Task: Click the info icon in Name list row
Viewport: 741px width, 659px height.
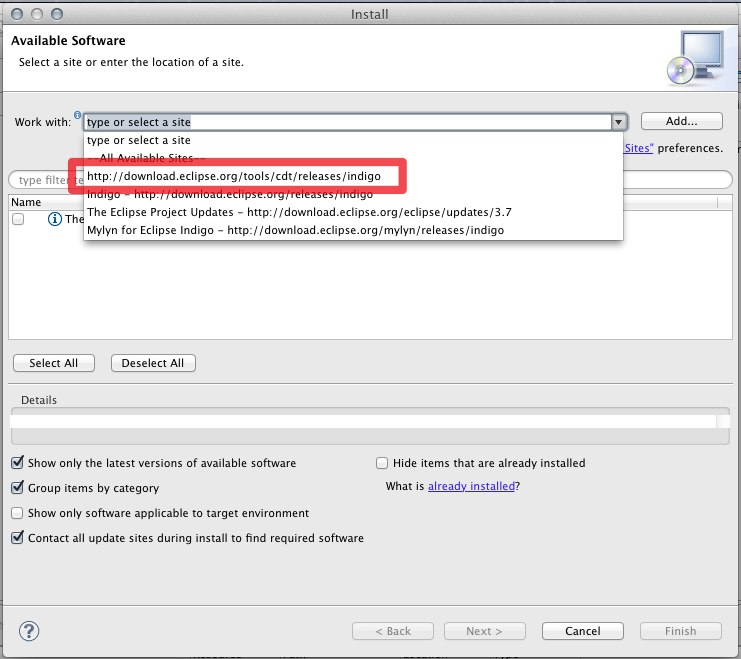Action: pos(55,219)
